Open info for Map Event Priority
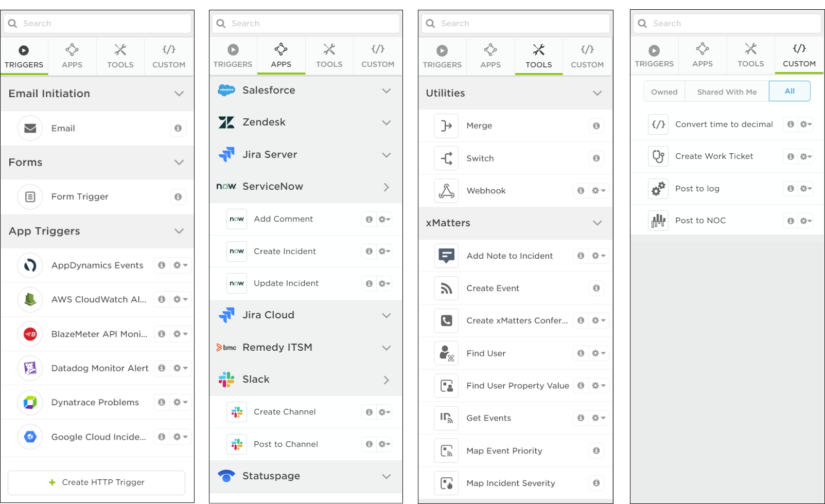This screenshot has width=825, height=504. coord(596,451)
